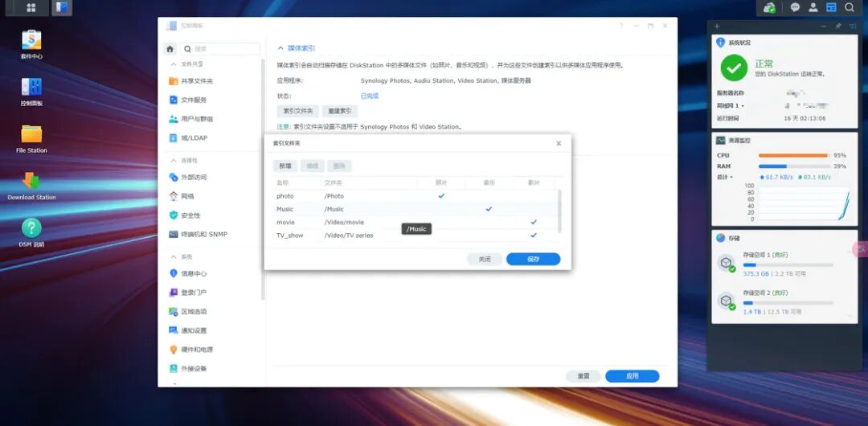The width and height of the screenshot is (868, 426).
Task: Click the cloud status tray icon
Action: point(769,8)
